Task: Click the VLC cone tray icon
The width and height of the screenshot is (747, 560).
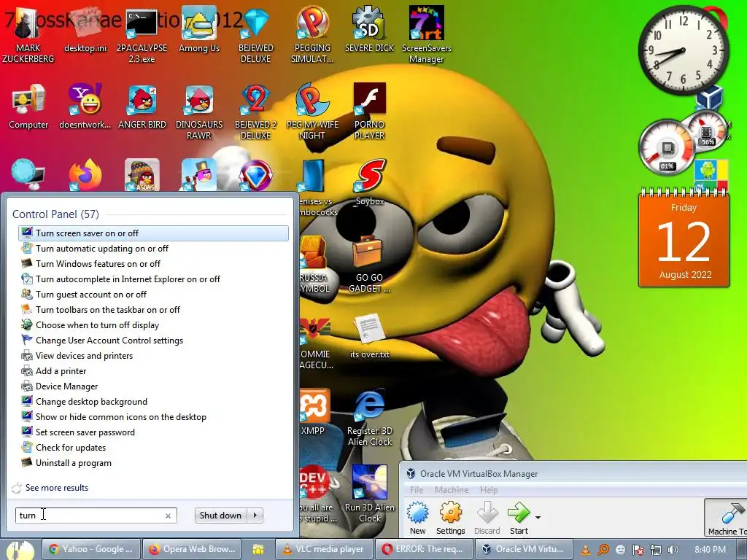Action: click(x=586, y=550)
